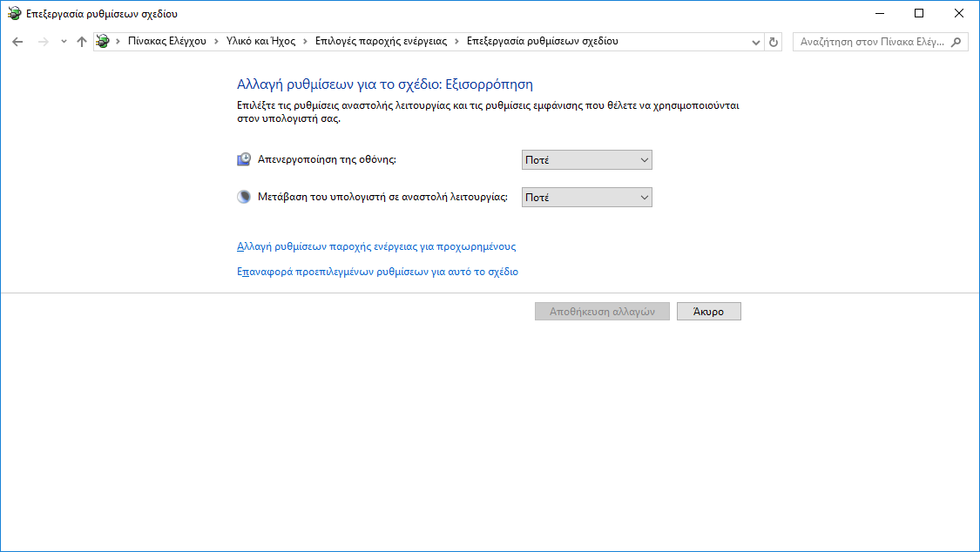Select Επεξεργασία ρυθμίσεων σχεδίου breadcrumb
Screen dimensions: 980x552
coord(543,41)
